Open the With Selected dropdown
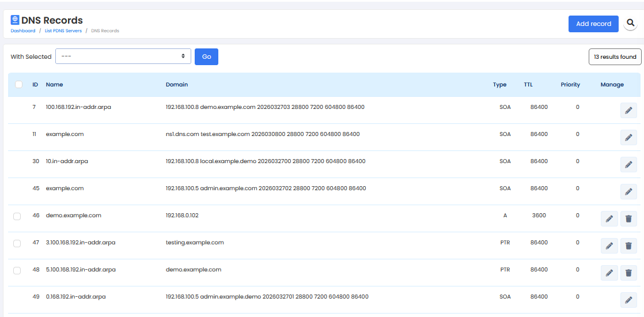 point(123,56)
